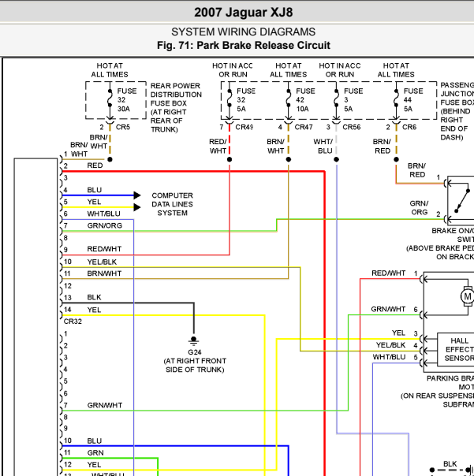Select the "COMPUTER DATA LINES SYSTEM" label

pos(172,204)
